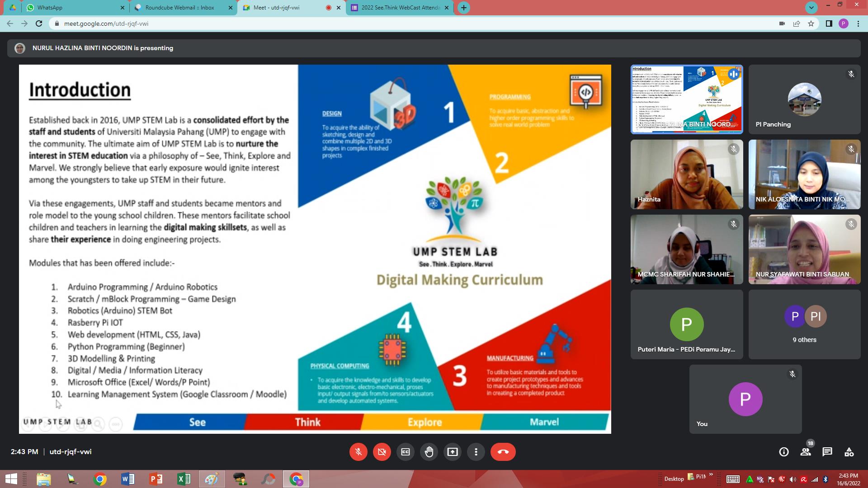Expand the 9 others participants tile
The width and height of the screenshot is (868, 488).
tap(805, 324)
